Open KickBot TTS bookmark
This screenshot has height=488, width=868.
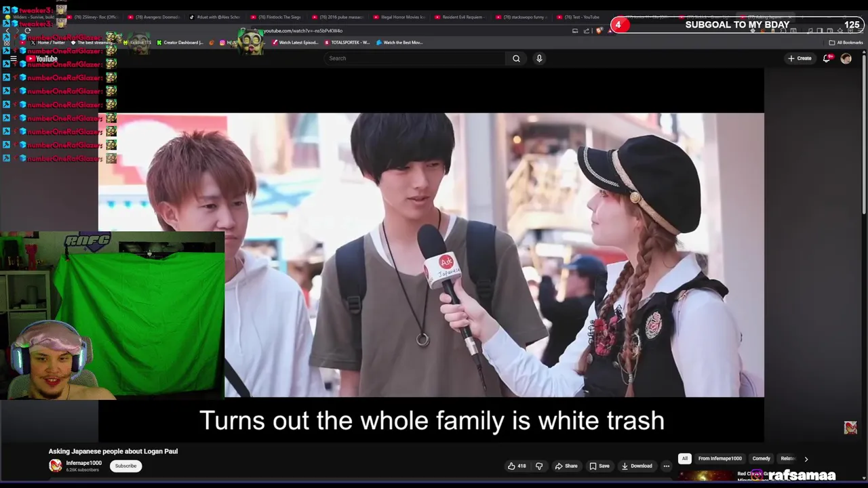click(x=137, y=42)
